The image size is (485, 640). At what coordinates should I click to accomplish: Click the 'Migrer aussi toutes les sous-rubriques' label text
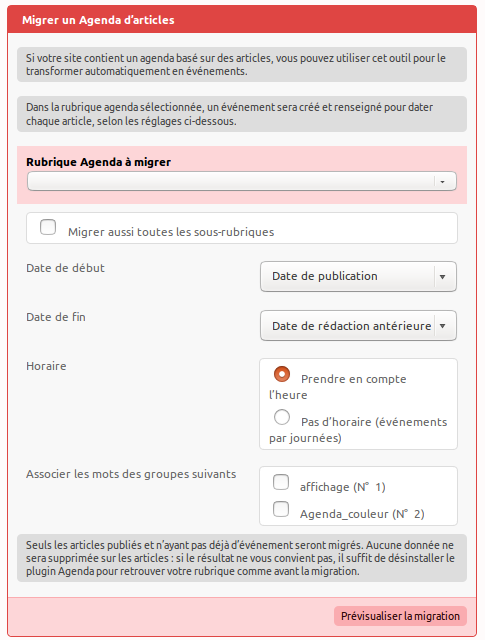tap(171, 232)
